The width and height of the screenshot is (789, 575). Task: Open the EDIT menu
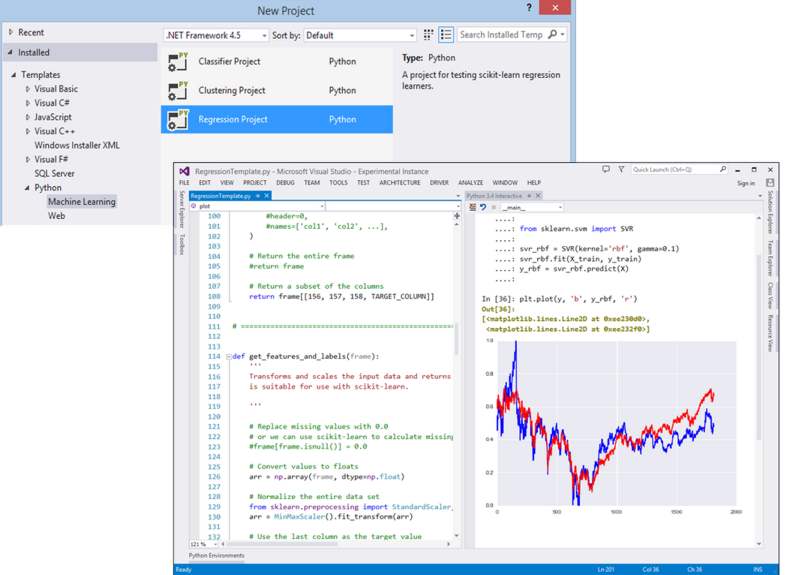[x=204, y=183]
